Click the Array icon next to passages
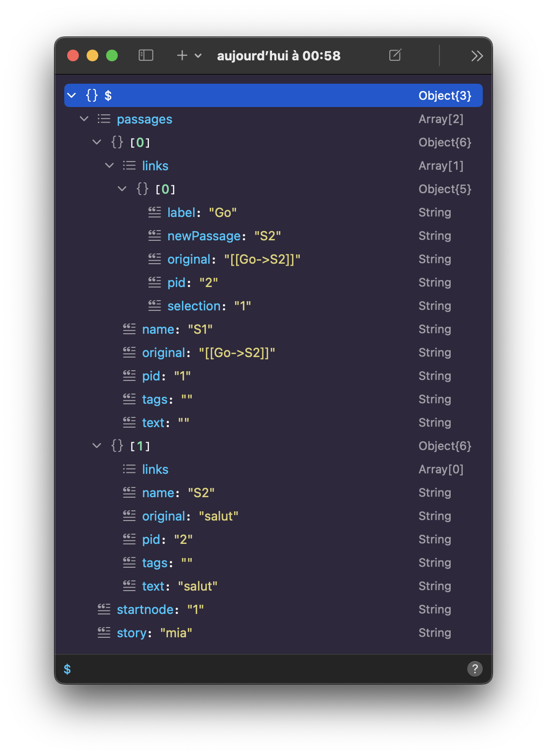The width and height of the screenshot is (547, 756). pyautogui.click(x=104, y=119)
